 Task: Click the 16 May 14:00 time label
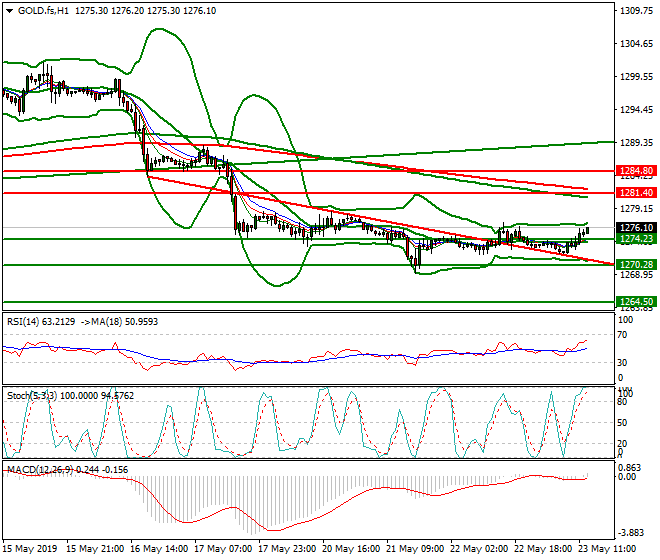coord(159,549)
